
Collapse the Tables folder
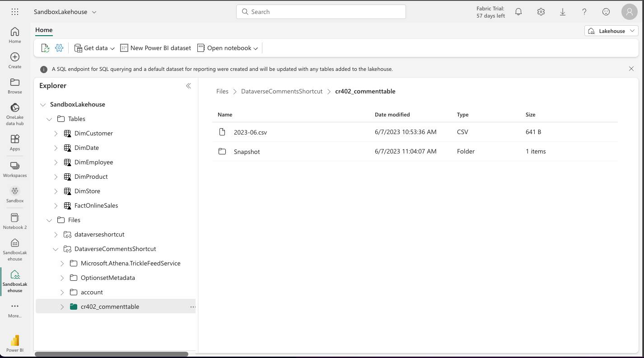[49, 119]
